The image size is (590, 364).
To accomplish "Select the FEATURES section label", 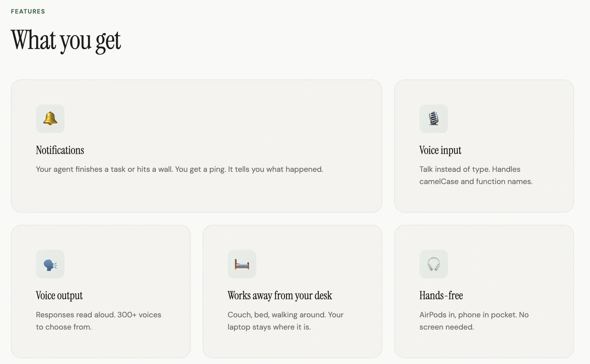I will [28, 11].
